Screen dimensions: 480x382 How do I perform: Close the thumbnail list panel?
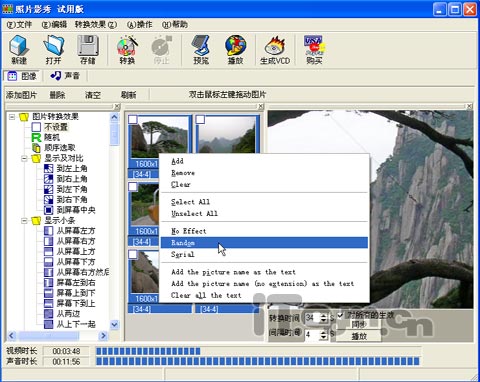pos(261,106)
